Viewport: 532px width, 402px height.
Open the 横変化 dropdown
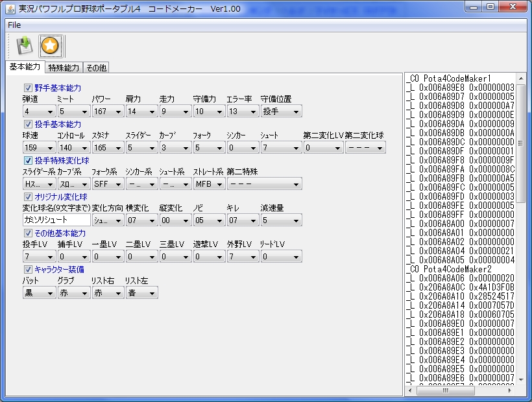point(141,220)
